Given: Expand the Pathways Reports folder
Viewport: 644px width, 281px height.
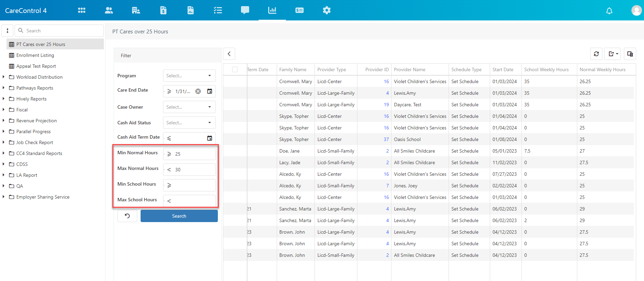Looking at the screenshot, I should point(3,88).
